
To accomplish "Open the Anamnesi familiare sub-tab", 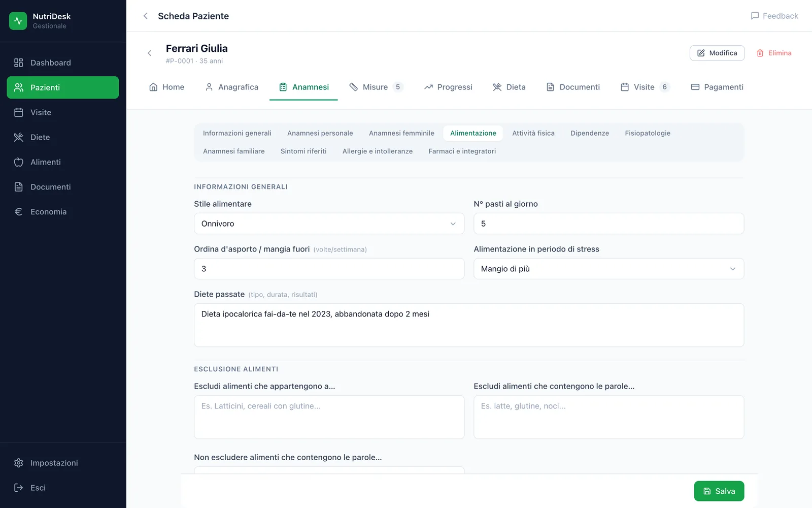I will coord(233,151).
